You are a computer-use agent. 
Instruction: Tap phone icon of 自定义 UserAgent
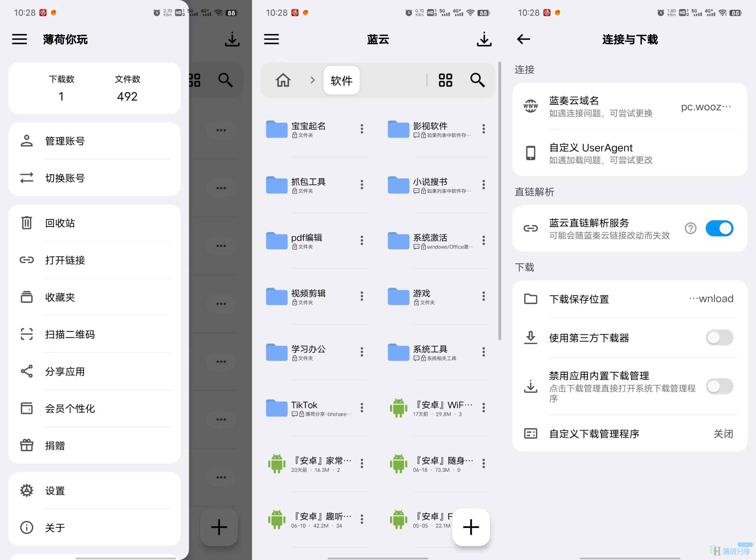click(x=530, y=153)
